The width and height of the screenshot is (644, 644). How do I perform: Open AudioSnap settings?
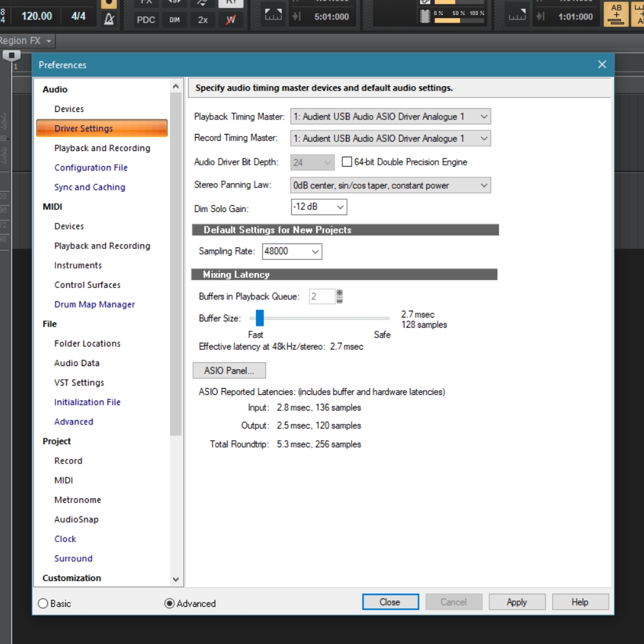coord(76,519)
